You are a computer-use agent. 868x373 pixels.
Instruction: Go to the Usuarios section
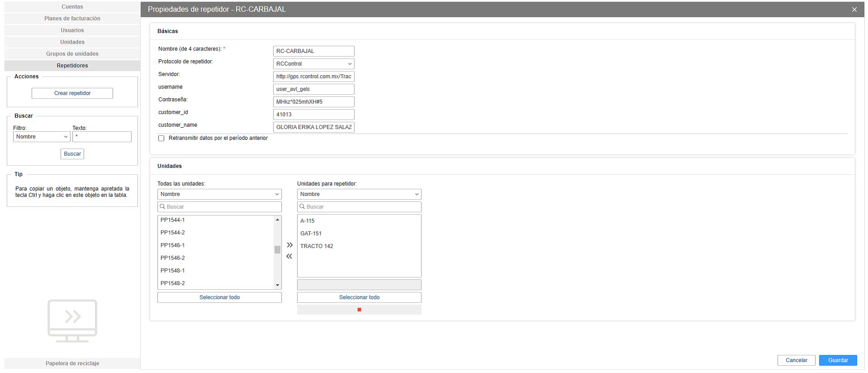pyautogui.click(x=72, y=30)
